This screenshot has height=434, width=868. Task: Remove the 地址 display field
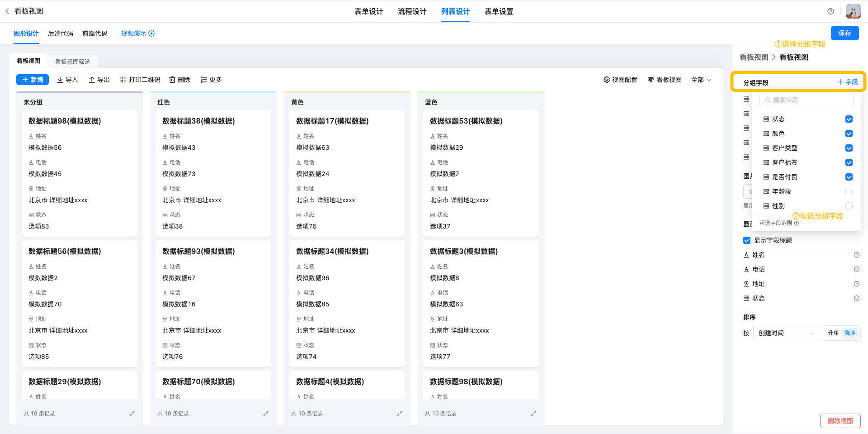click(x=856, y=284)
